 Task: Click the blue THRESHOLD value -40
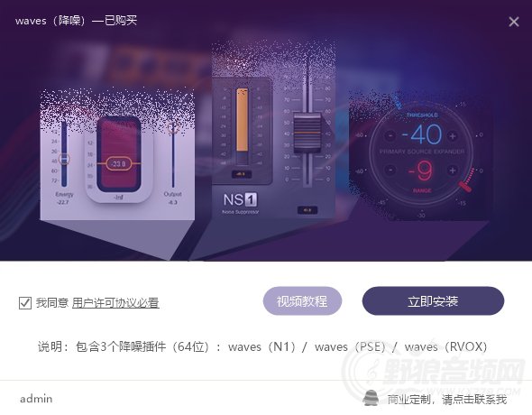point(422,134)
